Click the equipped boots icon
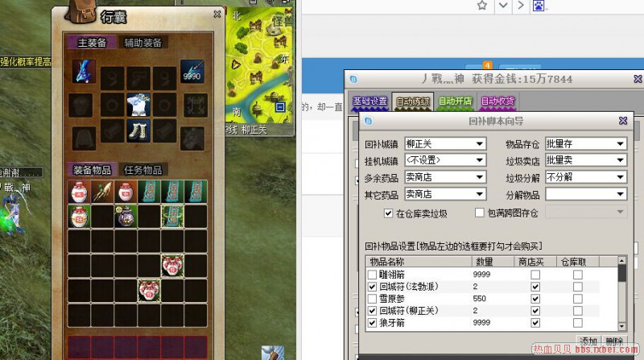 point(137,133)
